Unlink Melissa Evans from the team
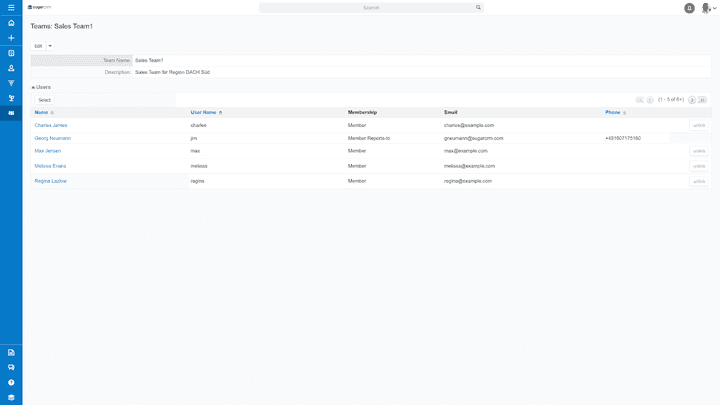The image size is (720, 405). (x=699, y=166)
